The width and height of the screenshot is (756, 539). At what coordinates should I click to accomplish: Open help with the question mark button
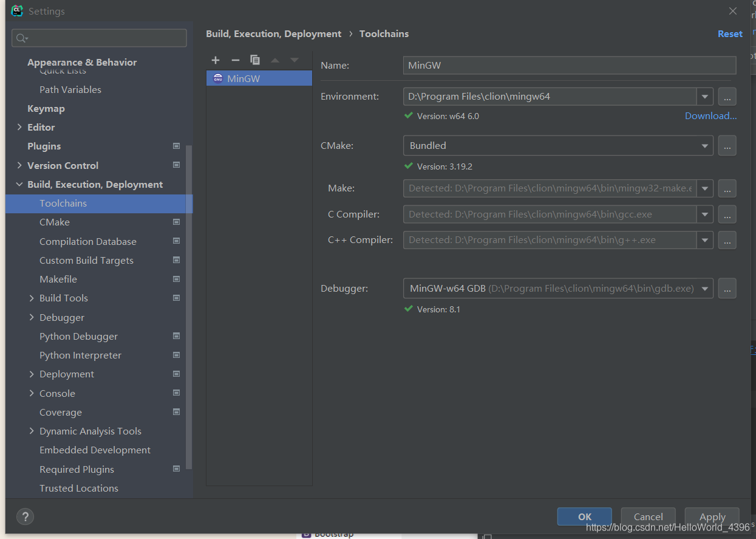point(25,517)
